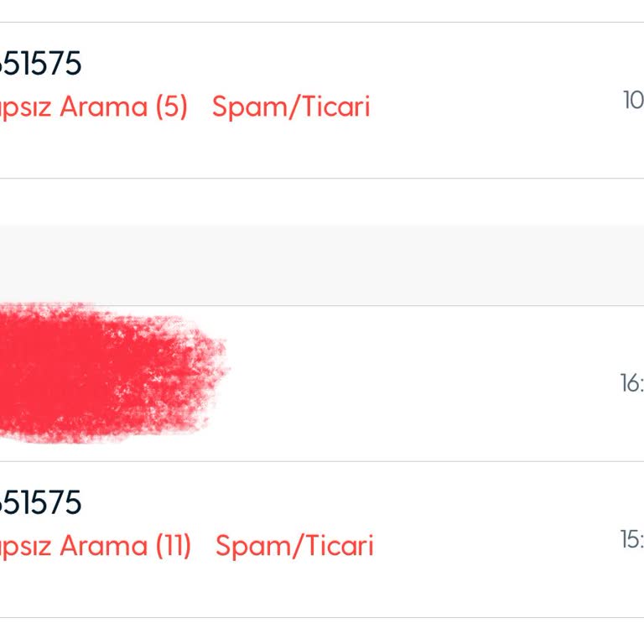Click the partial row below the last divider
The image size is (644, 644).
tap(322, 631)
